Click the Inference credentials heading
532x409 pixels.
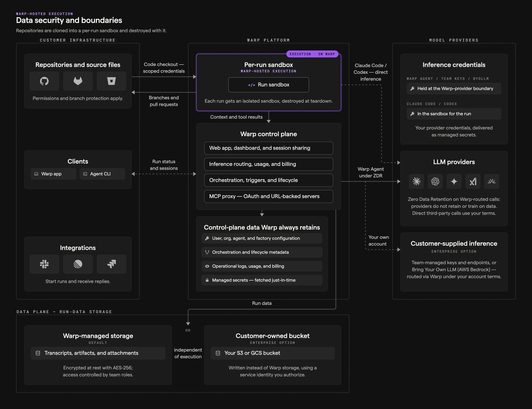click(454, 65)
